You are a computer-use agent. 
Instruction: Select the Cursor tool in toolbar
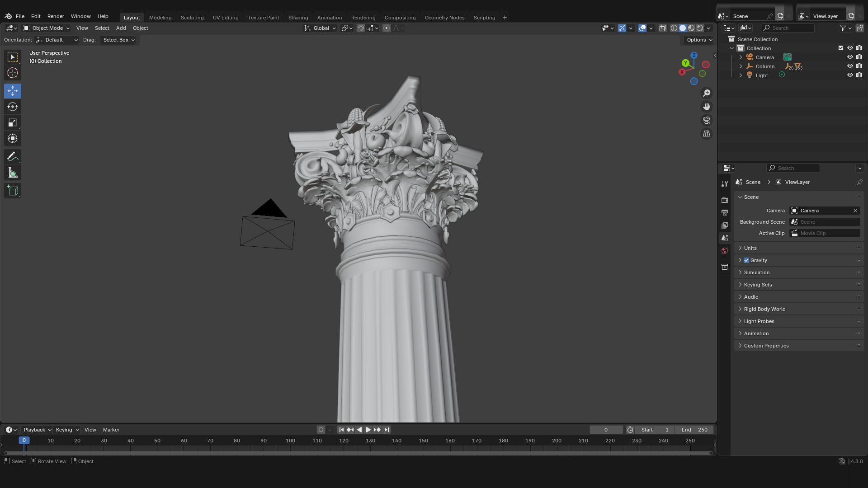tap(13, 73)
